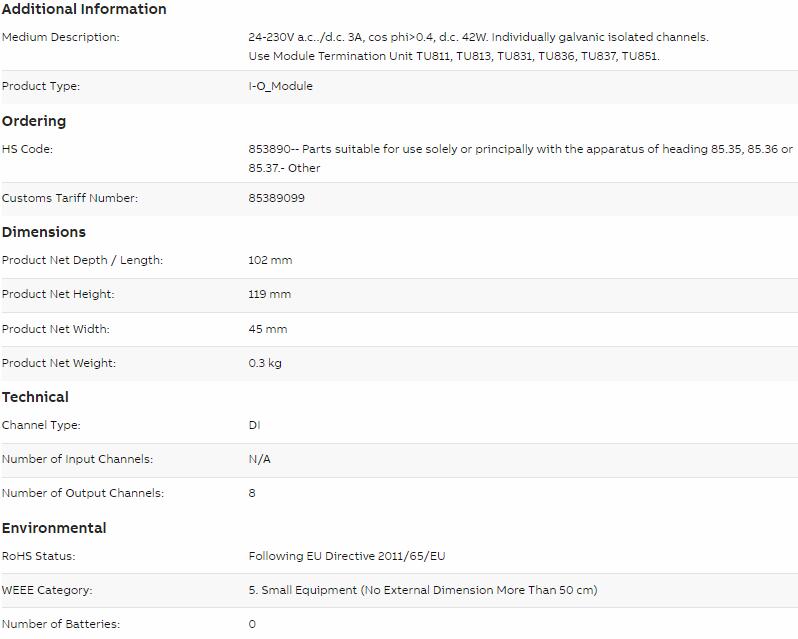Image resolution: width=798 pixels, height=639 pixels.
Task: Select the HS Code description text
Action: (521, 158)
